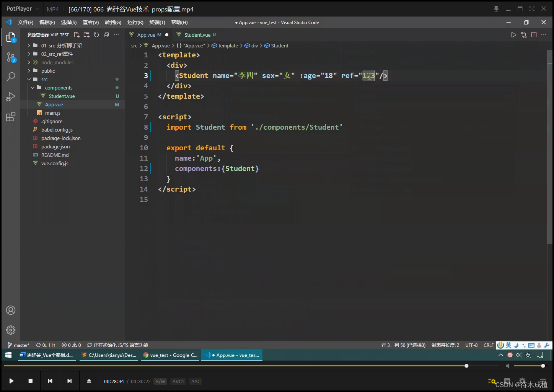This screenshot has width=554, height=392.
Task: Click the eject/open file button
Action: [89, 381]
